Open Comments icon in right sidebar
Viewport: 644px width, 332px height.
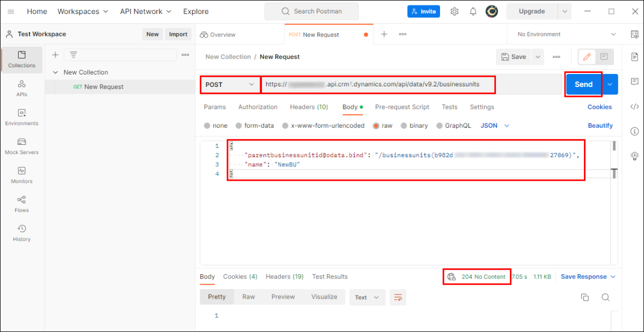pos(634,82)
